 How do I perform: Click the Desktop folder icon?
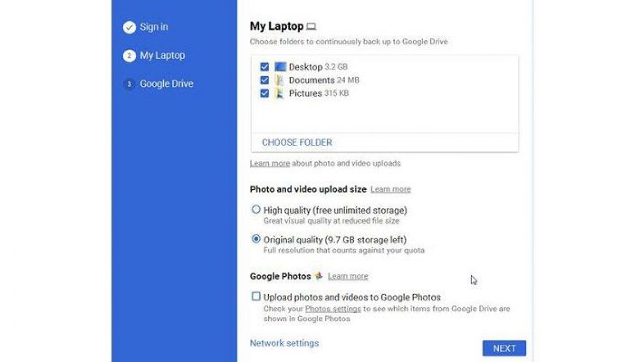pos(280,67)
